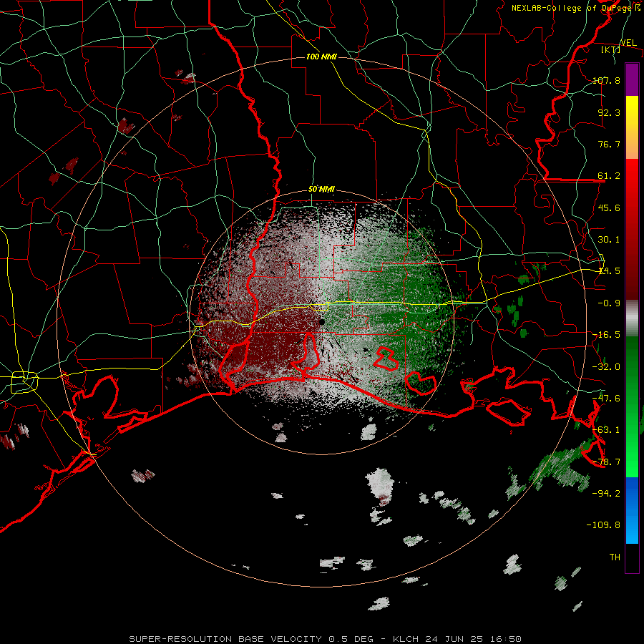Select the -63.1 scale value
Viewport: 644px width, 644px height.
click(x=606, y=430)
